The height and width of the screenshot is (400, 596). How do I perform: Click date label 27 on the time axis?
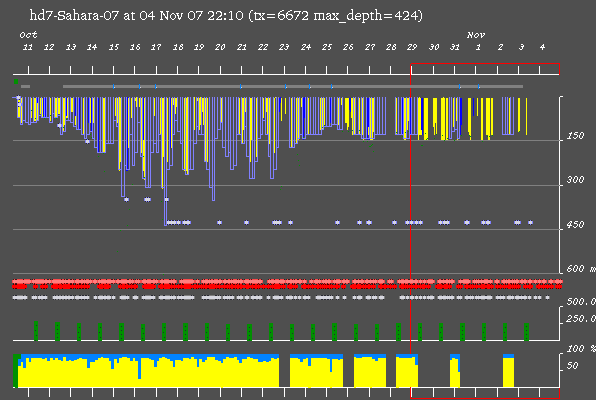coord(370,47)
